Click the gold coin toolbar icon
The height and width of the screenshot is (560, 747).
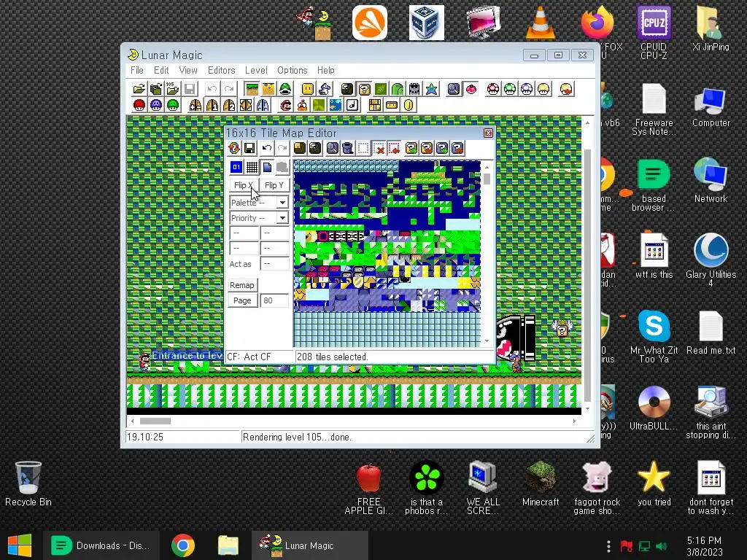409,105
